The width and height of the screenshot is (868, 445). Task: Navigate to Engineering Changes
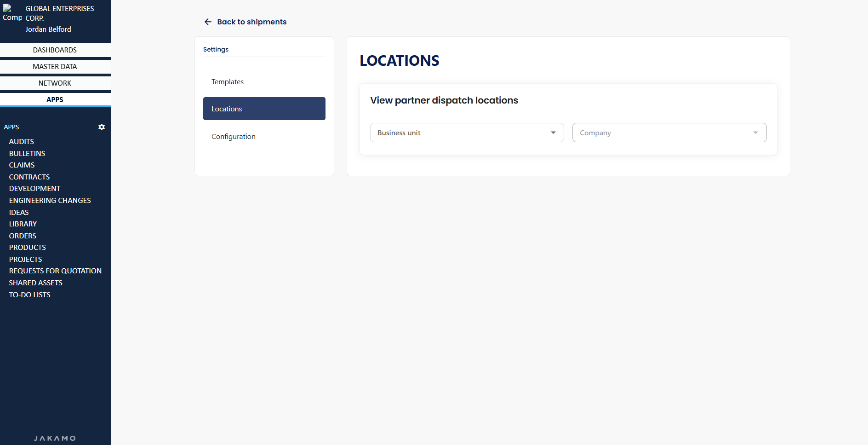click(50, 200)
